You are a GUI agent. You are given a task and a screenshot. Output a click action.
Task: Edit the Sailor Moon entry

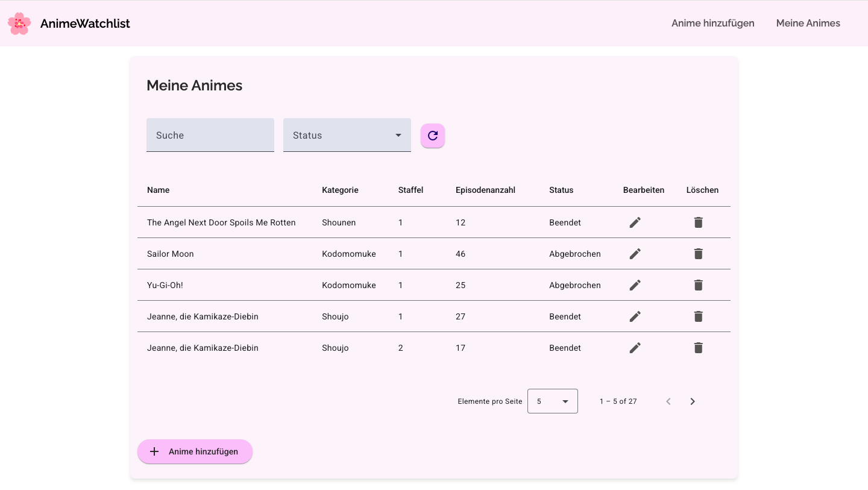[x=635, y=254]
